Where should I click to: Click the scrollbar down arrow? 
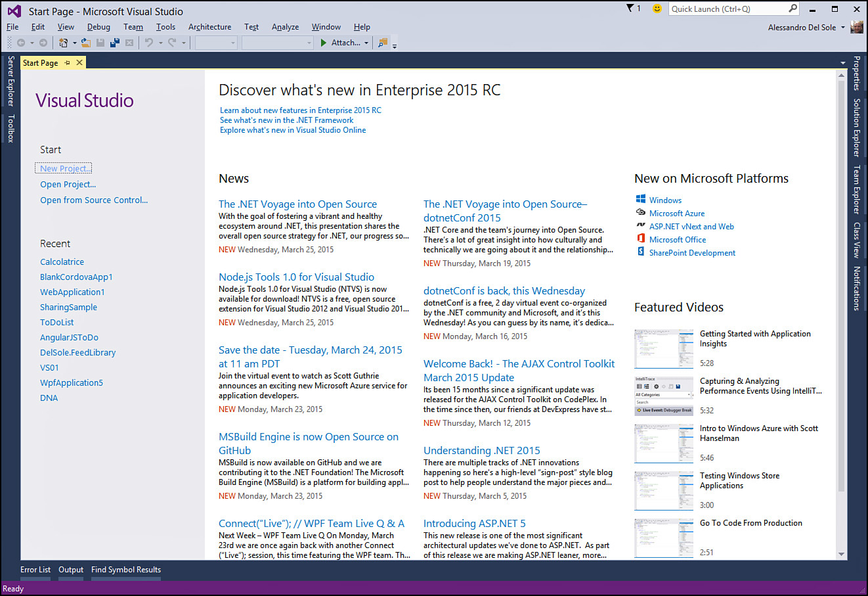pyautogui.click(x=842, y=554)
